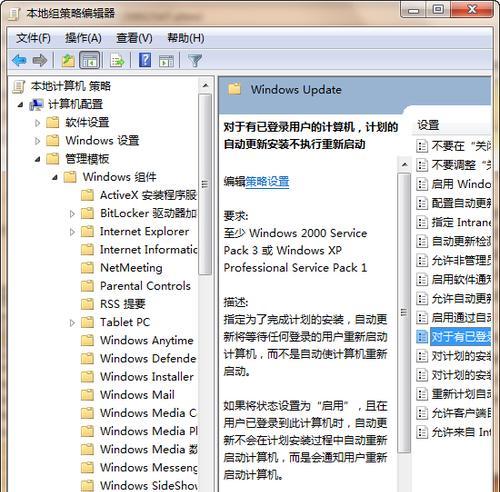Maximize the 本地组策略编辑器 window
This screenshot has height=492, width=500.
(x=438, y=9)
